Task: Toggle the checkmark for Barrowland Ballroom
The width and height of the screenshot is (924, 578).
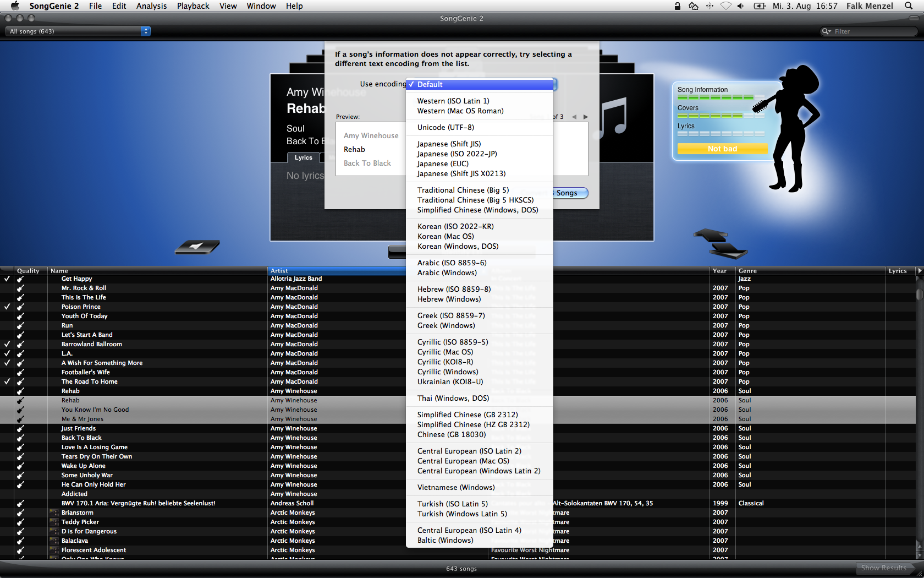Action: [7, 344]
